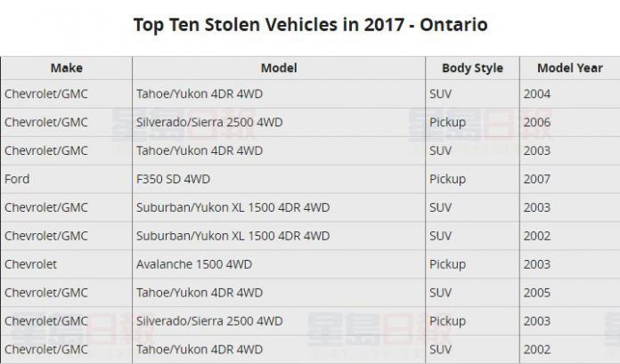Click the Model Year column header
Viewport: 620px width, 364px height.
point(570,68)
